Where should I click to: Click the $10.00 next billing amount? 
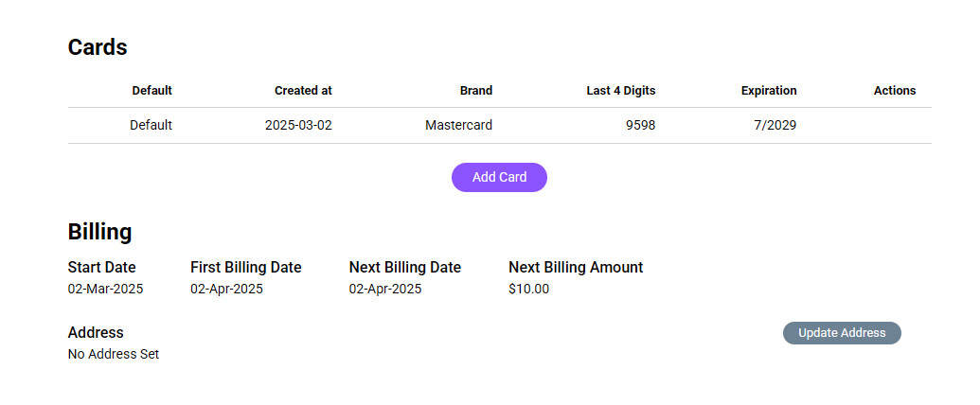tap(528, 290)
